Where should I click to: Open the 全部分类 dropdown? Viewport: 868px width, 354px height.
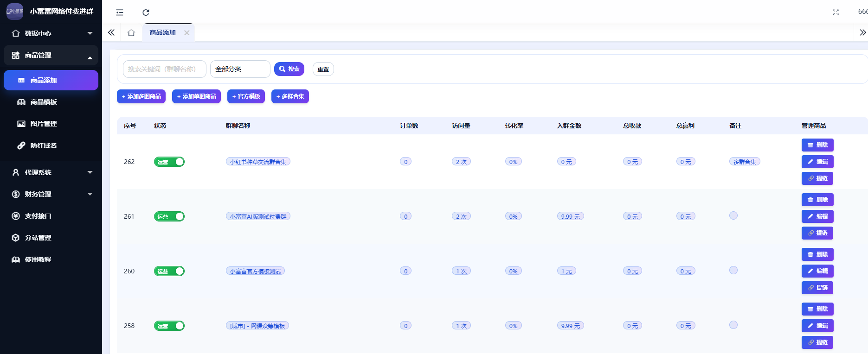[x=240, y=69]
